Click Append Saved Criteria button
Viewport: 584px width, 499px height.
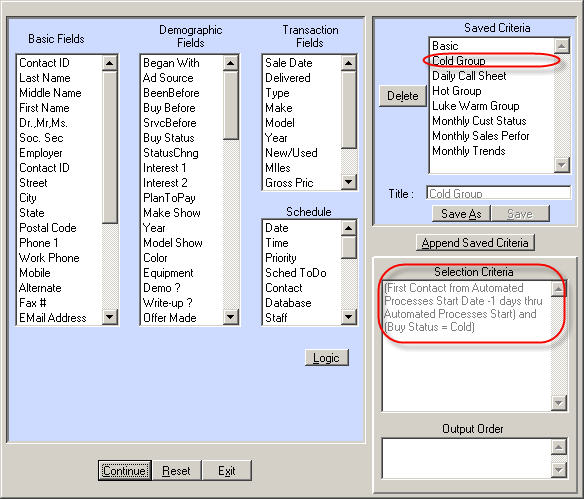[x=475, y=243]
